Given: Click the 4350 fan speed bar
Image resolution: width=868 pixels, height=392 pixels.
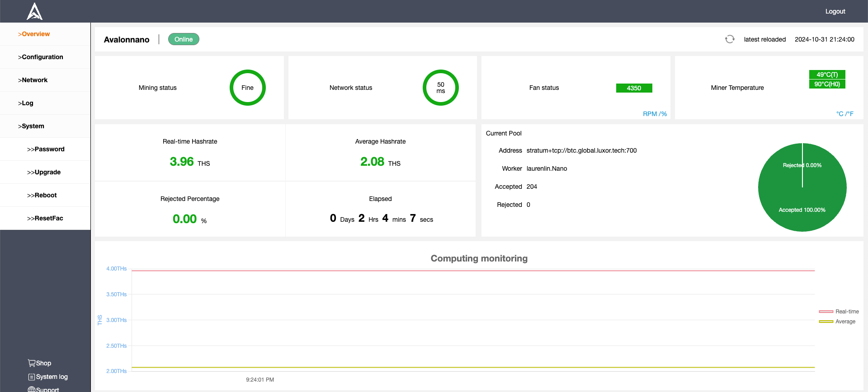Looking at the screenshot, I should [x=634, y=88].
